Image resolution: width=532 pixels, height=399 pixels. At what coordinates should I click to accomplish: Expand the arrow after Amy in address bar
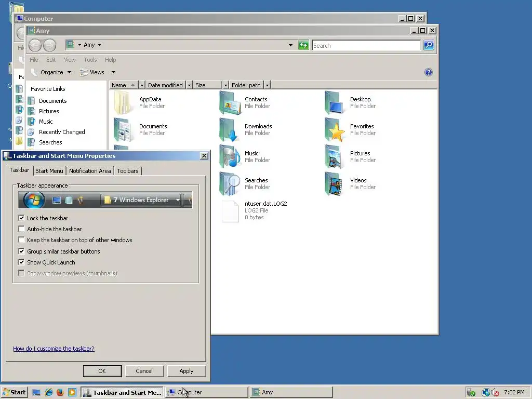(x=99, y=45)
